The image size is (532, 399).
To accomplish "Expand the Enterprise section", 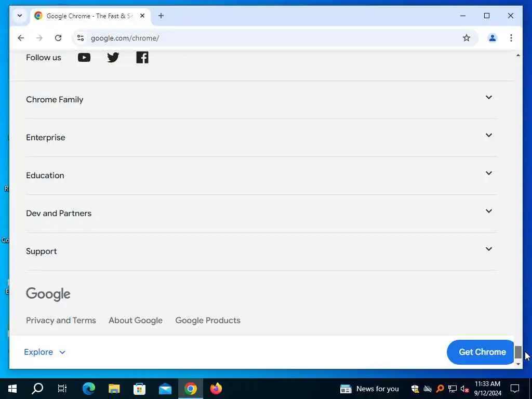I will [x=262, y=137].
